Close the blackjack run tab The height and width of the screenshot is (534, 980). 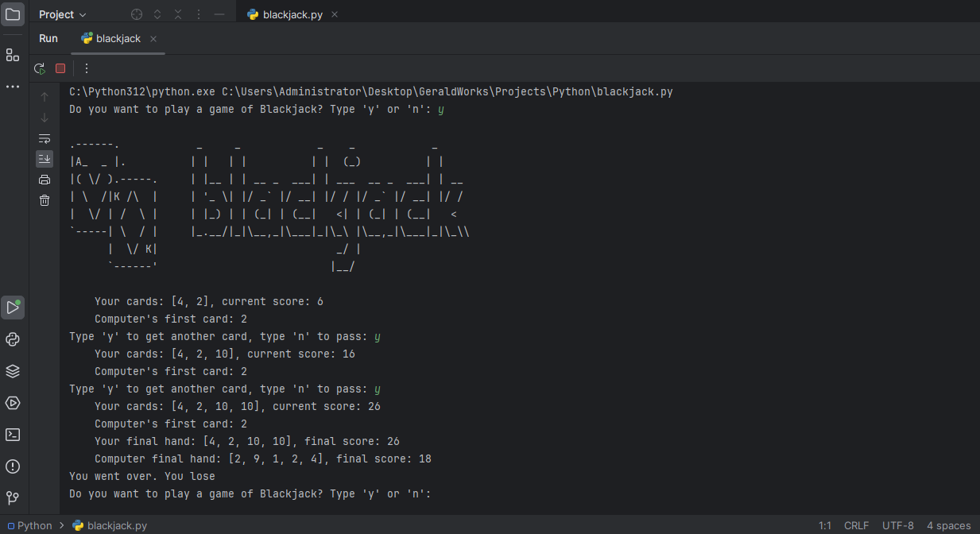(x=153, y=39)
